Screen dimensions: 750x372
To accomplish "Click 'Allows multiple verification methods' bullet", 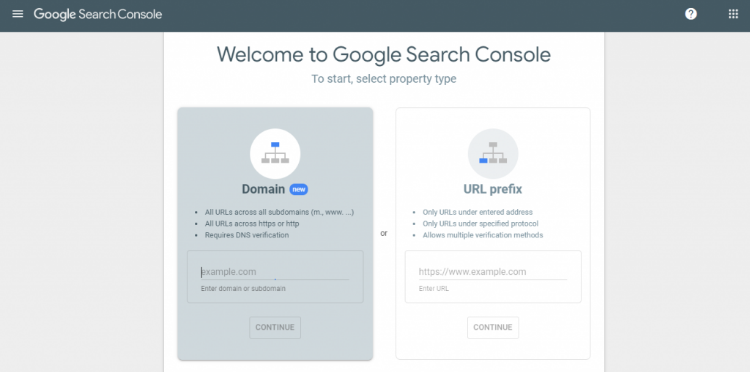I will 483,235.
